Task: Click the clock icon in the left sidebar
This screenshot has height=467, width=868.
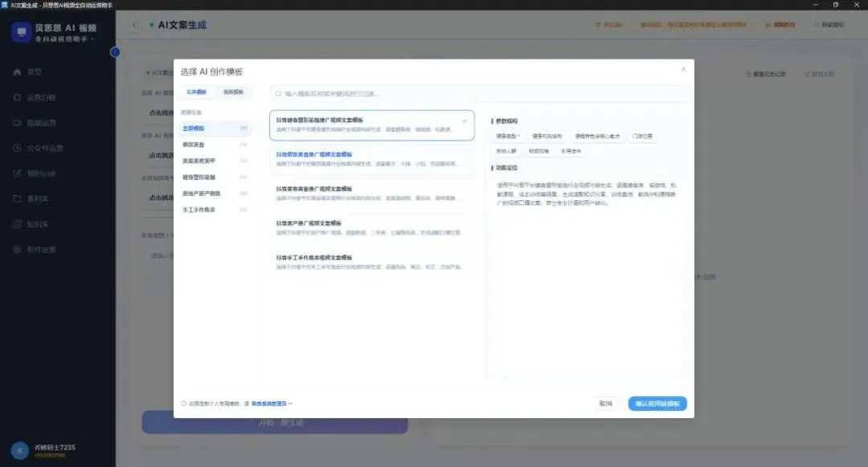Action: click(17, 148)
